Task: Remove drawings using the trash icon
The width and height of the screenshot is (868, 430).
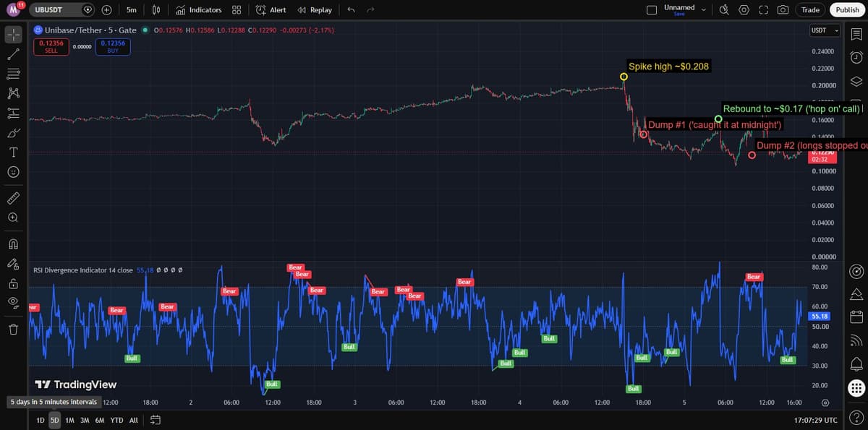Action: [12, 329]
